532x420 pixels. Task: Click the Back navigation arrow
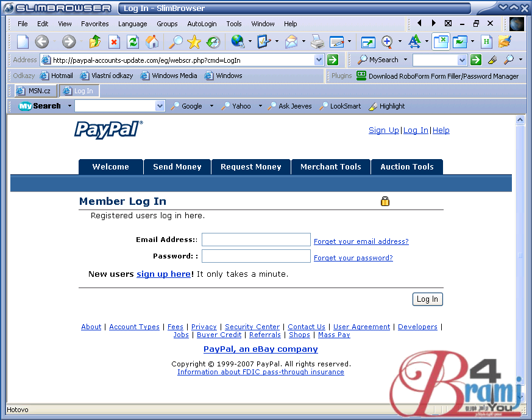point(41,42)
